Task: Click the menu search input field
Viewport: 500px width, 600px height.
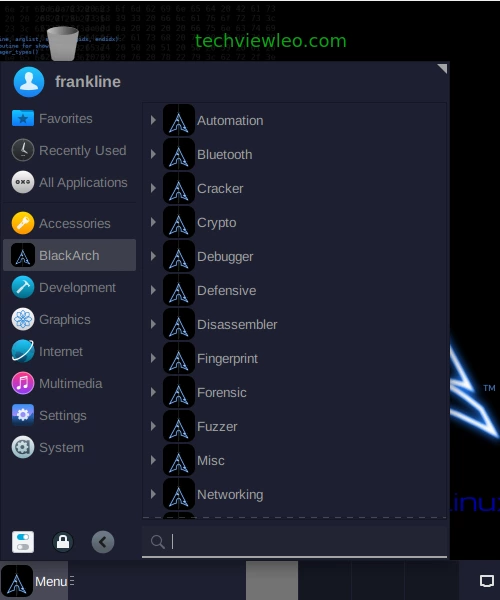Action: pyautogui.click(x=294, y=541)
